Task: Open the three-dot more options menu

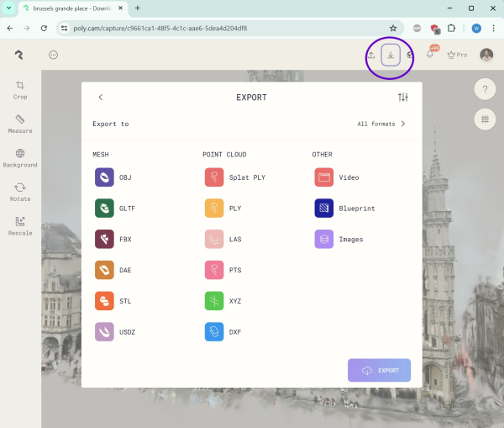Action: point(53,55)
